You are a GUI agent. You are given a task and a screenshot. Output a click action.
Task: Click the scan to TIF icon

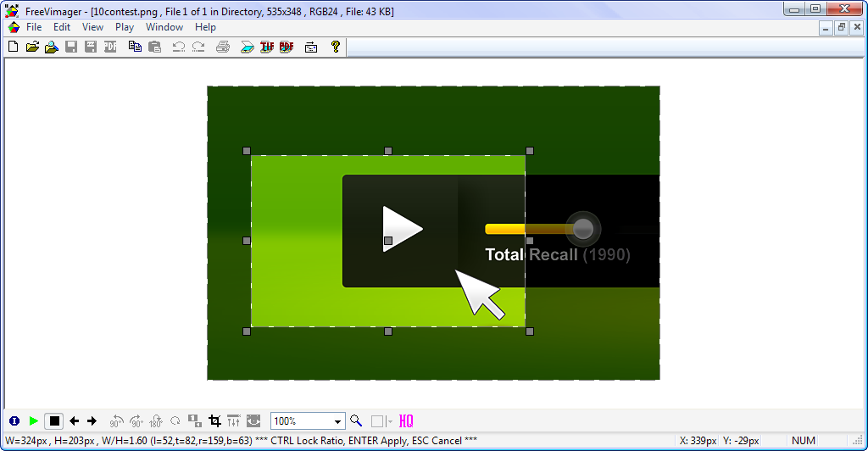[x=267, y=47]
